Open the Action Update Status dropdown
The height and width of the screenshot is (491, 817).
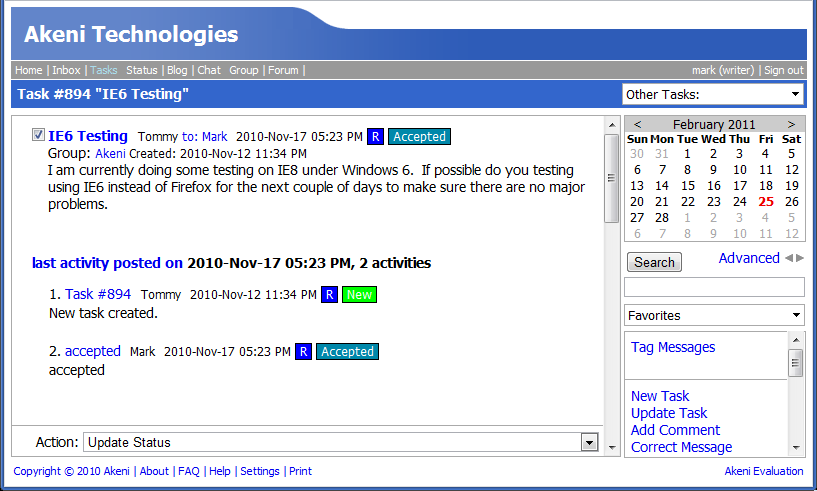point(340,442)
